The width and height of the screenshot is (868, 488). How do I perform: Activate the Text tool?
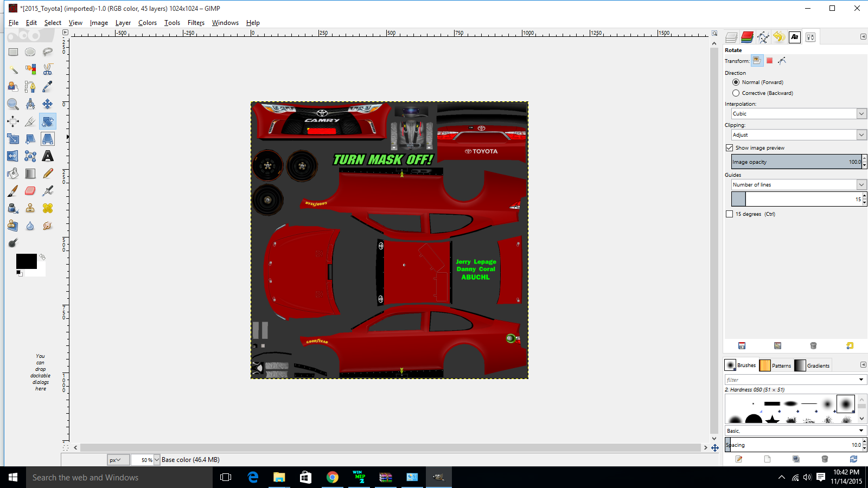pos(48,156)
